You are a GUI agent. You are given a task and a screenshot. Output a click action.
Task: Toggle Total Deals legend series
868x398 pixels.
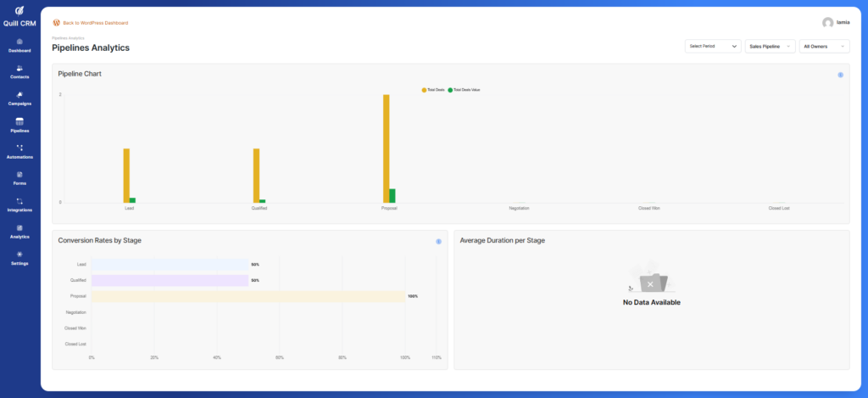(x=433, y=89)
